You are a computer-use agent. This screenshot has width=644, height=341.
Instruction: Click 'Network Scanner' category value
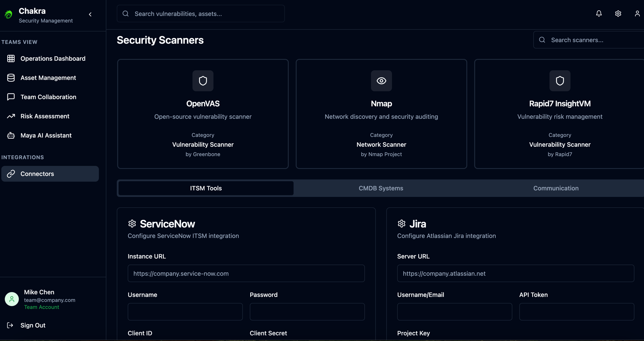[381, 145]
